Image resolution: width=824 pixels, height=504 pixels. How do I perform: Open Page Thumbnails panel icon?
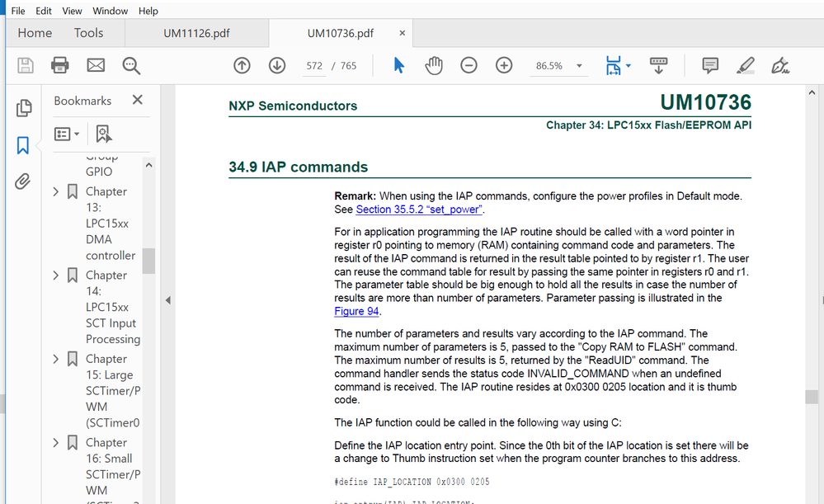point(23,108)
